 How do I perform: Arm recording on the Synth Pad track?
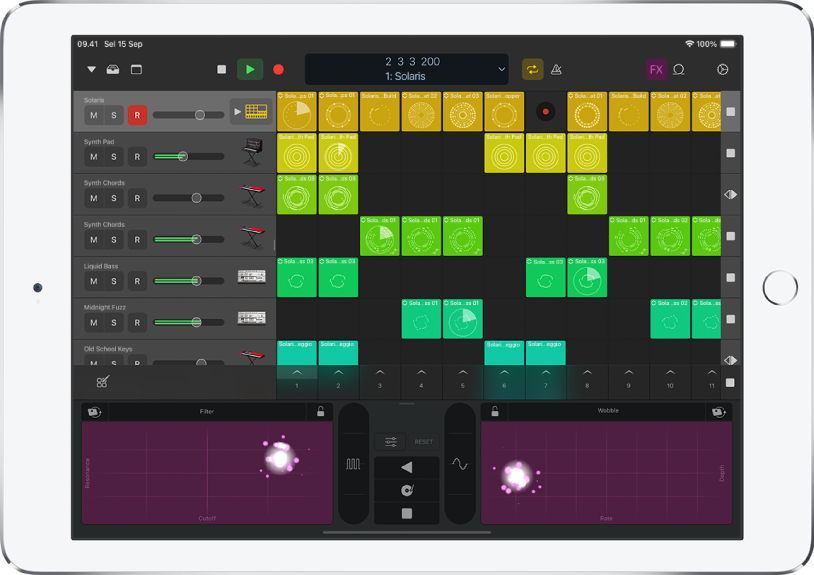[x=137, y=157]
